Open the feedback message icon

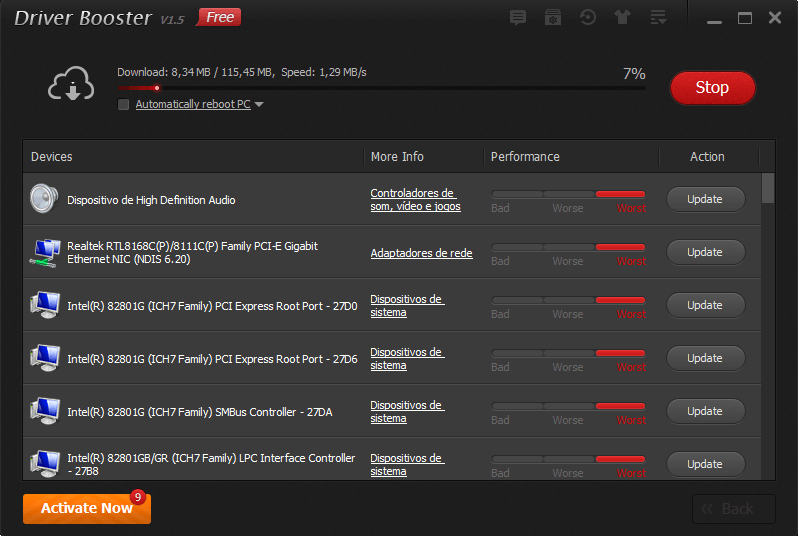[518, 18]
